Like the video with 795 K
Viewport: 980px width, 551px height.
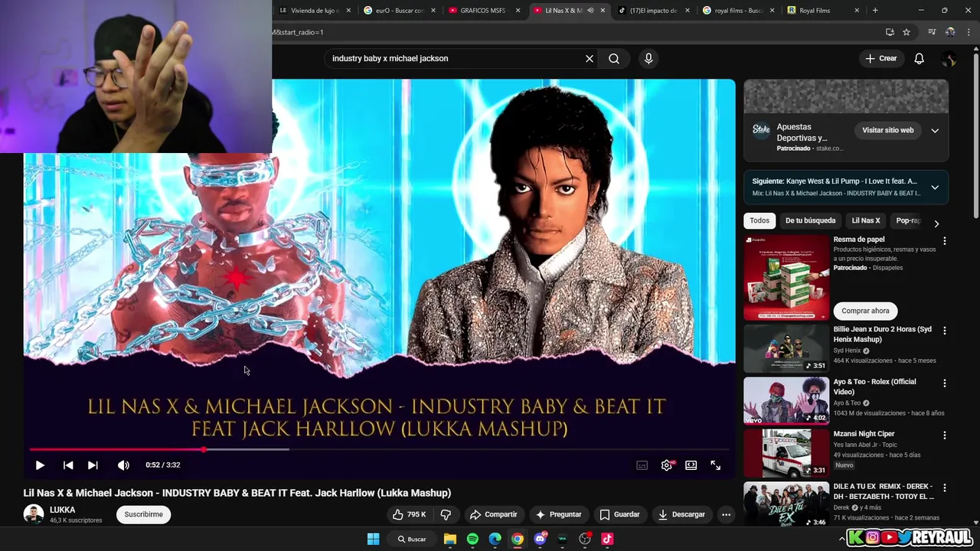[x=409, y=514]
